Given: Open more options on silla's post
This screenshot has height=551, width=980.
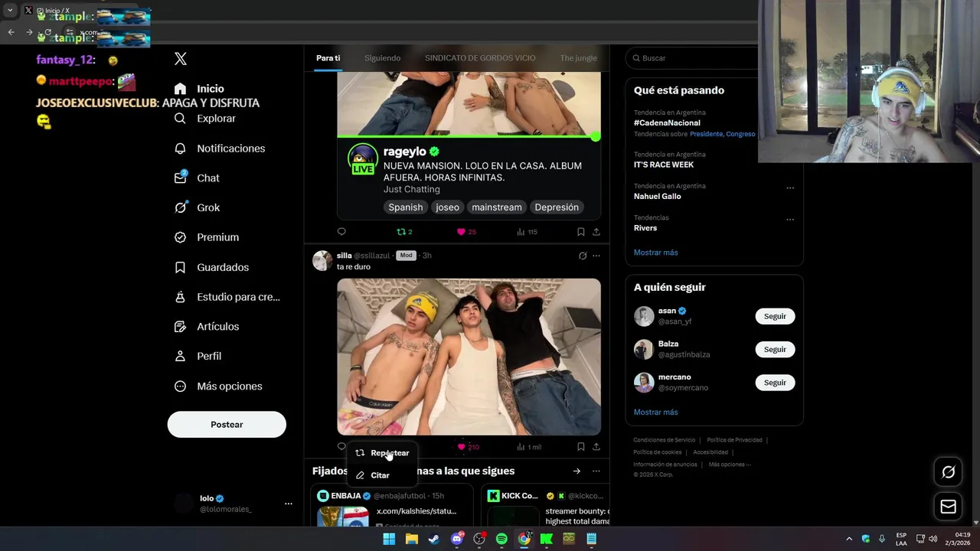Looking at the screenshot, I should (x=596, y=256).
